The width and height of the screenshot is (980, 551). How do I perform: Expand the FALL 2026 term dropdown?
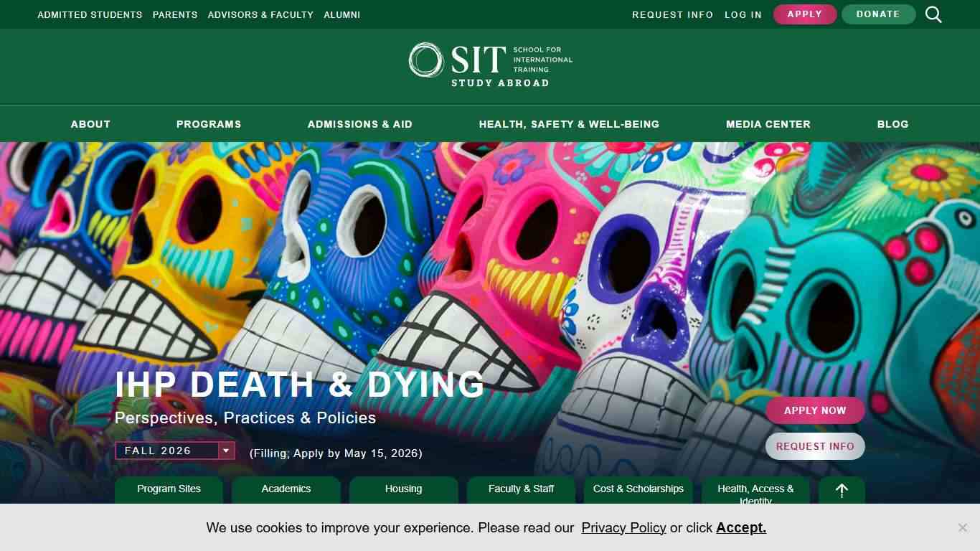coord(225,451)
